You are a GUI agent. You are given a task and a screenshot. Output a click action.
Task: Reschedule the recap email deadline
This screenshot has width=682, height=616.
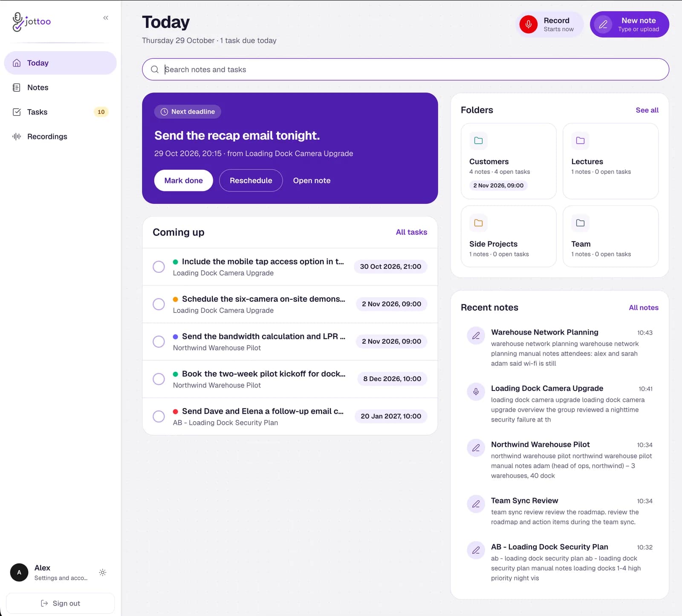[251, 180]
